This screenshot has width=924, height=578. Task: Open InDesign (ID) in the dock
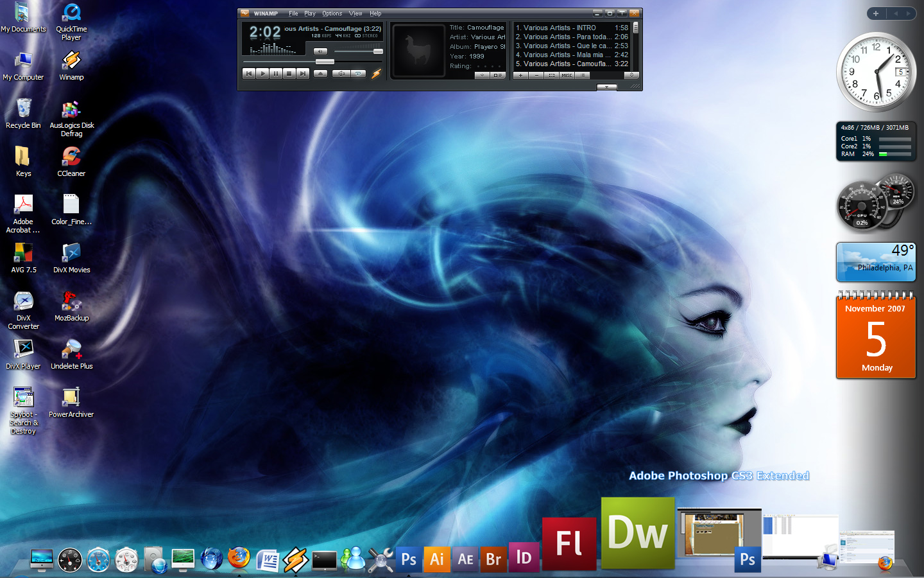click(x=523, y=557)
